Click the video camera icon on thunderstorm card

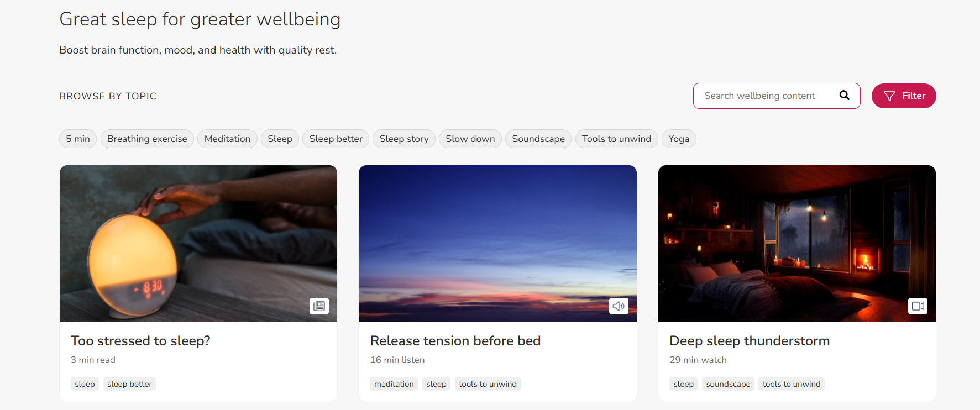click(x=918, y=306)
